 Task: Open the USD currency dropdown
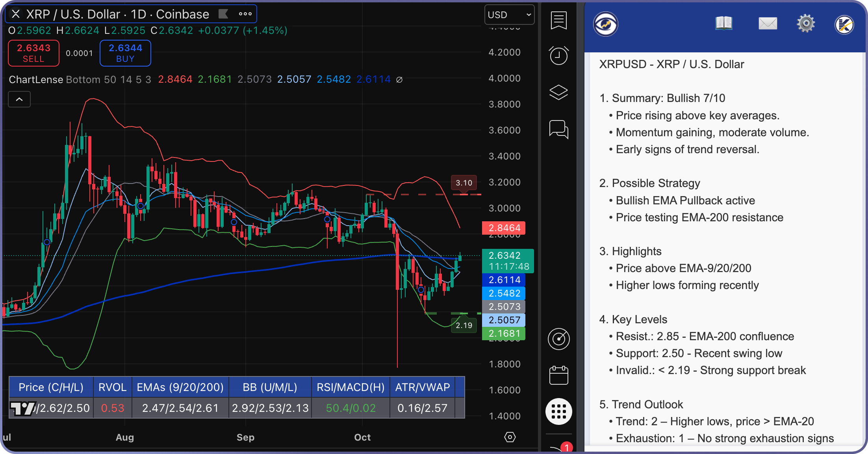[509, 15]
